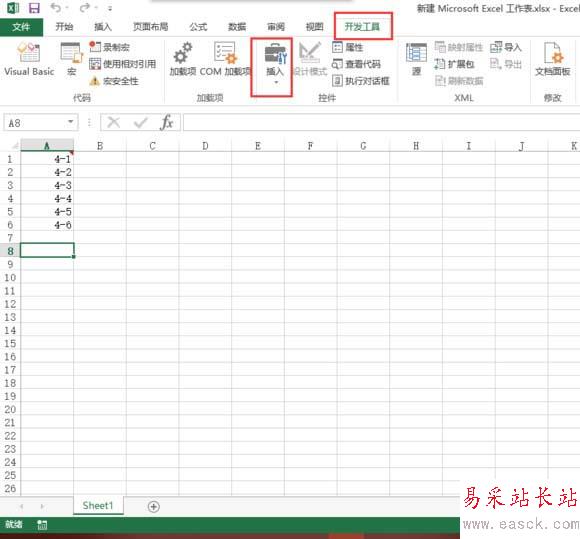
Task: Click the Name Box showing A8
Action: pyautogui.click(x=36, y=122)
